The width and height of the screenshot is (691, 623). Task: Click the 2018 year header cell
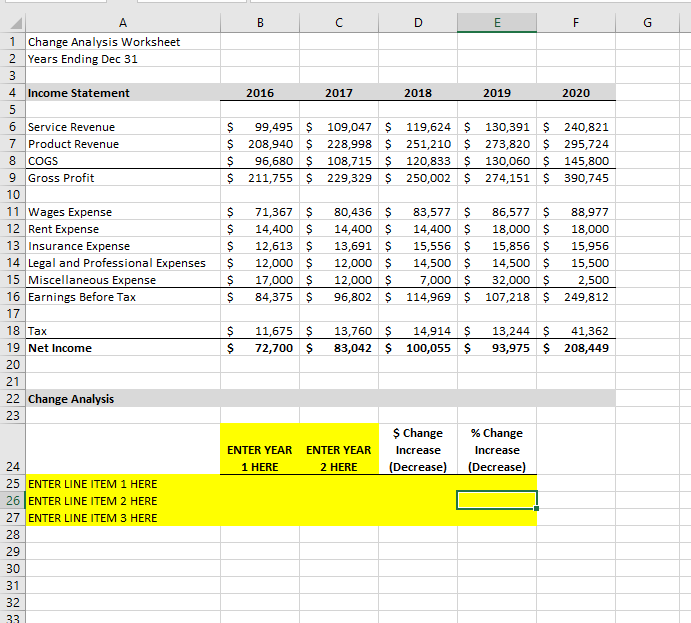pos(418,93)
